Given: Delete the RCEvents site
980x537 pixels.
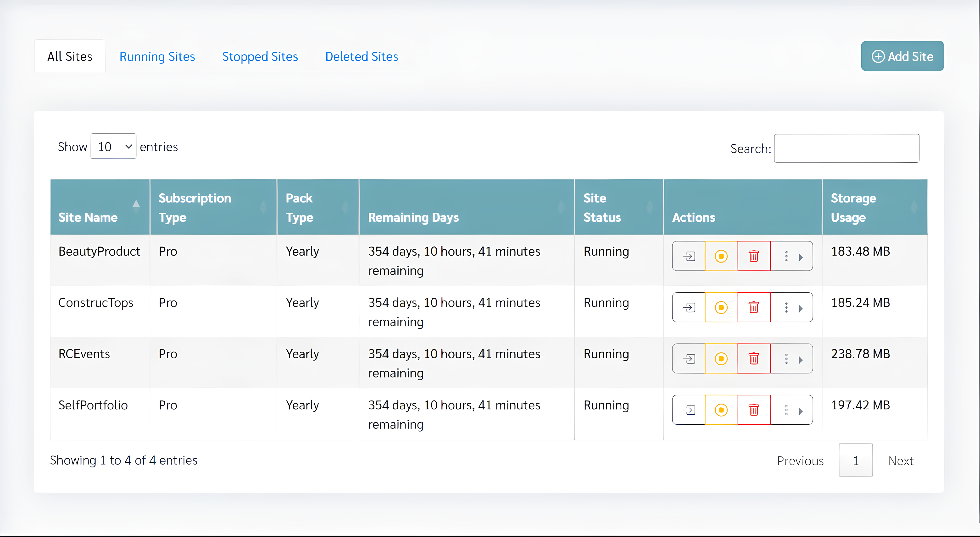Looking at the screenshot, I should pyautogui.click(x=754, y=359).
